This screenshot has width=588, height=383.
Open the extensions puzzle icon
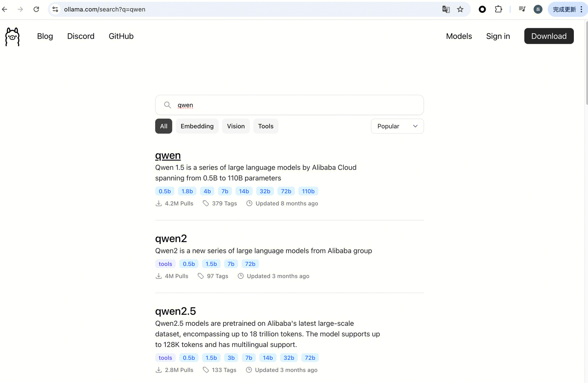498,9
